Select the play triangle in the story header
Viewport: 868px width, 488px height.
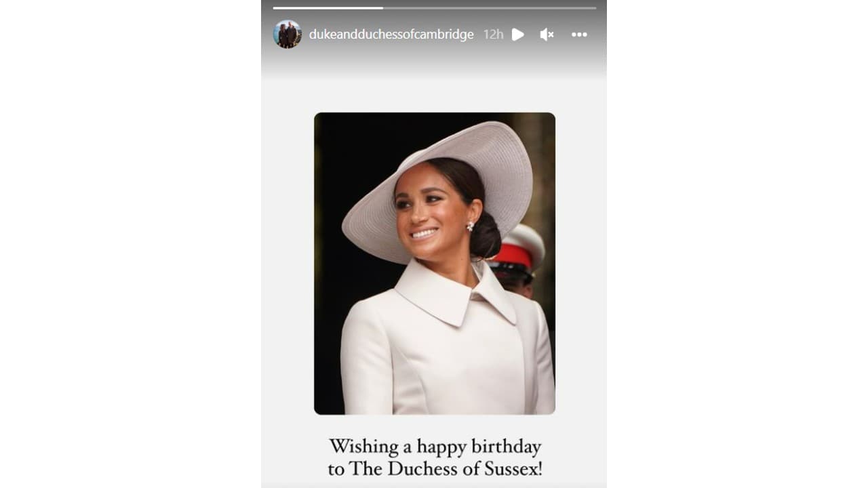[517, 34]
